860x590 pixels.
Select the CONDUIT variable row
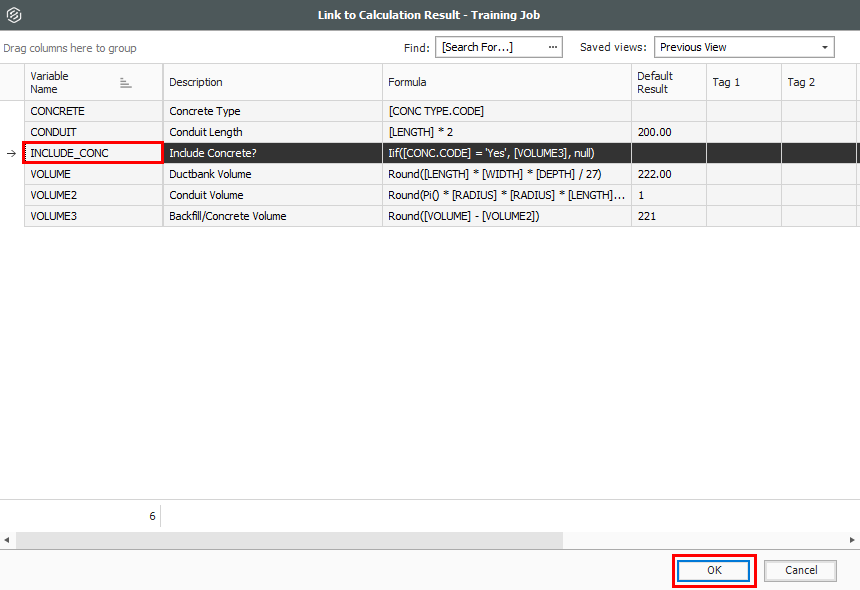coord(93,132)
